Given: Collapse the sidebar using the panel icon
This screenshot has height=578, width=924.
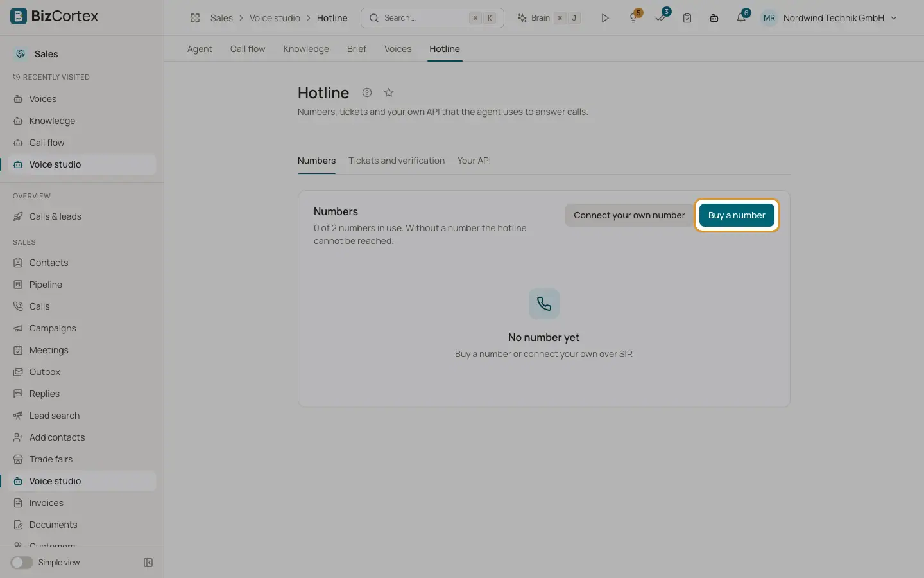Looking at the screenshot, I should 148,563.
